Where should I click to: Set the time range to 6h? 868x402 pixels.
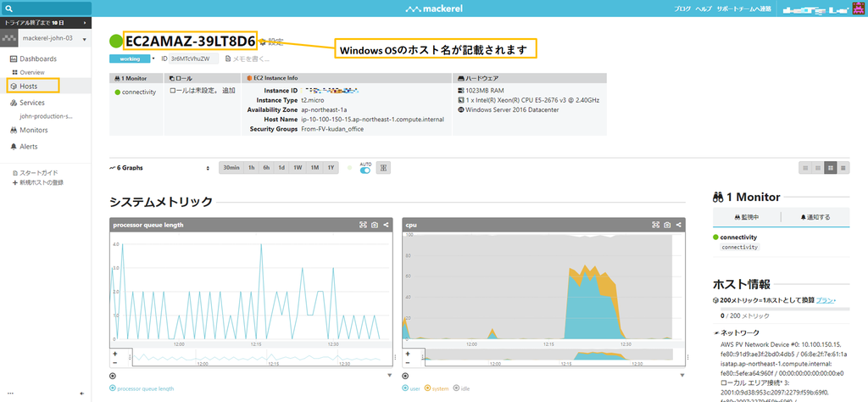click(x=266, y=168)
